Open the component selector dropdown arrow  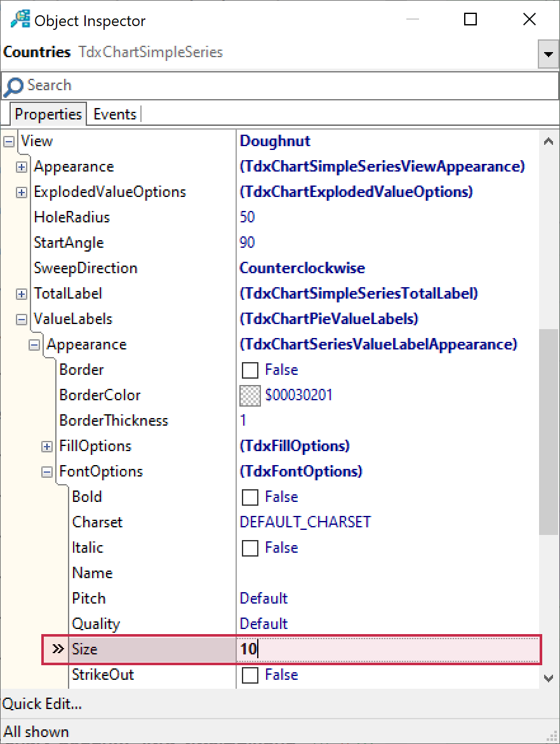click(548, 55)
